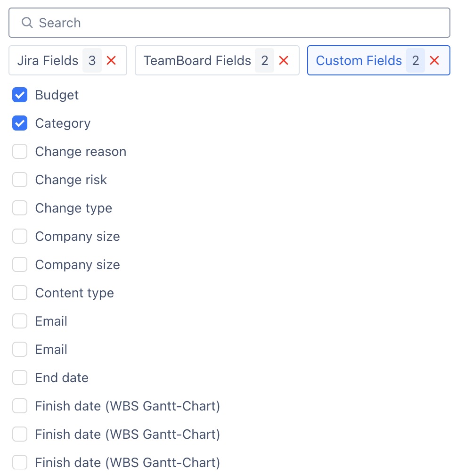Clear Custom Fields selection with red X

coord(434,60)
